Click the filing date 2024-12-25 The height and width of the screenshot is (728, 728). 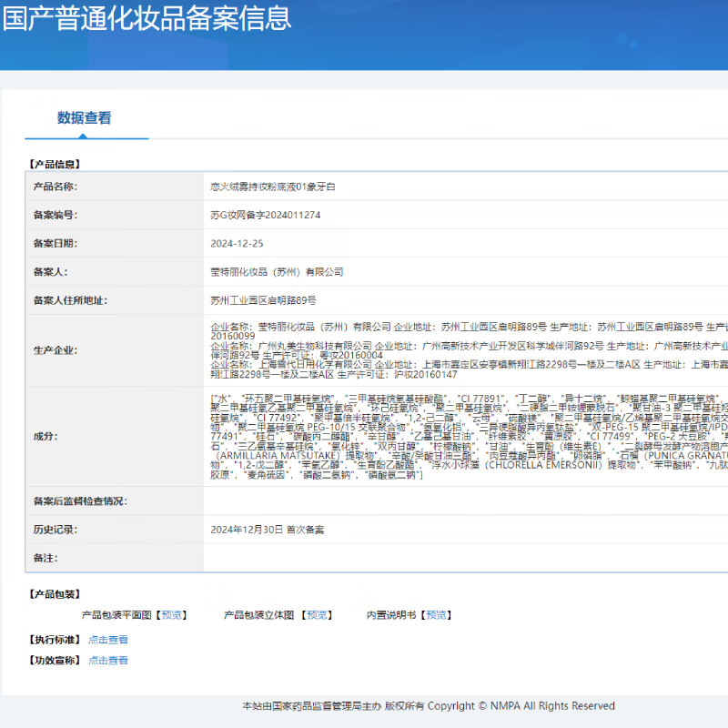click(237, 244)
